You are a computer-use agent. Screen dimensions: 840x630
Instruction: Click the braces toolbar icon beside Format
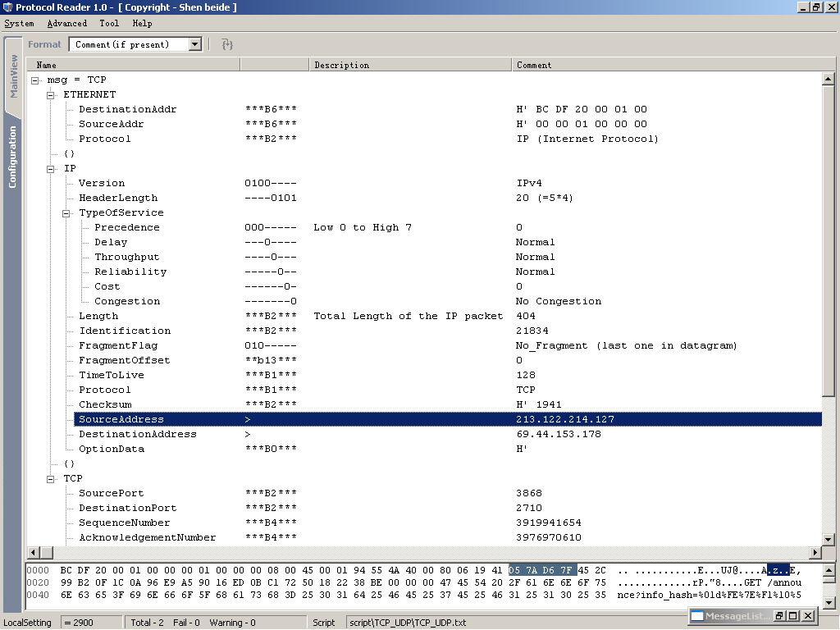227,44
